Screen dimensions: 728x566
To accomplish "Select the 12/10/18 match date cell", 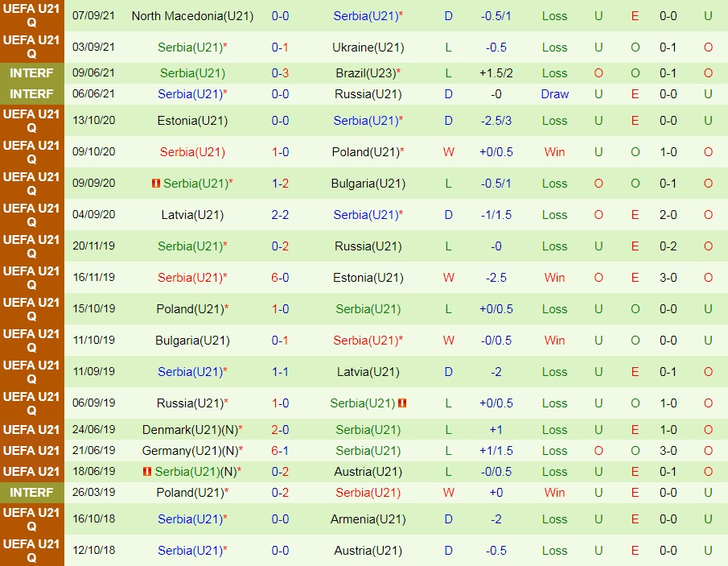I will pos(94,551).
